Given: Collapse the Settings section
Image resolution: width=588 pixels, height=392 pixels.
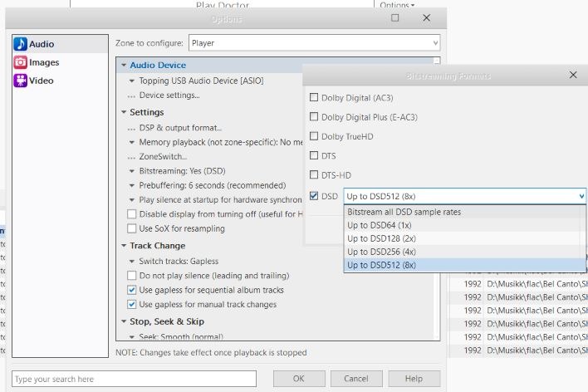Looking at the screenshot, I should [124, 112].
